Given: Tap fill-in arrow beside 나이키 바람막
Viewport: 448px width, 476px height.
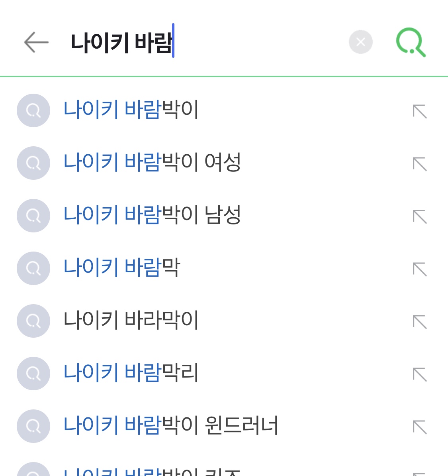Looking at the screenshot, I should tap(420, 269).
